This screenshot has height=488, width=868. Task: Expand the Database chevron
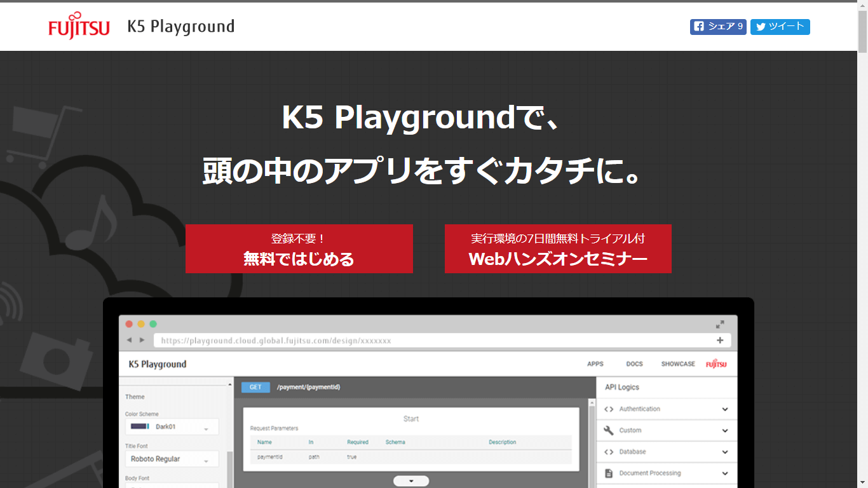725,452
